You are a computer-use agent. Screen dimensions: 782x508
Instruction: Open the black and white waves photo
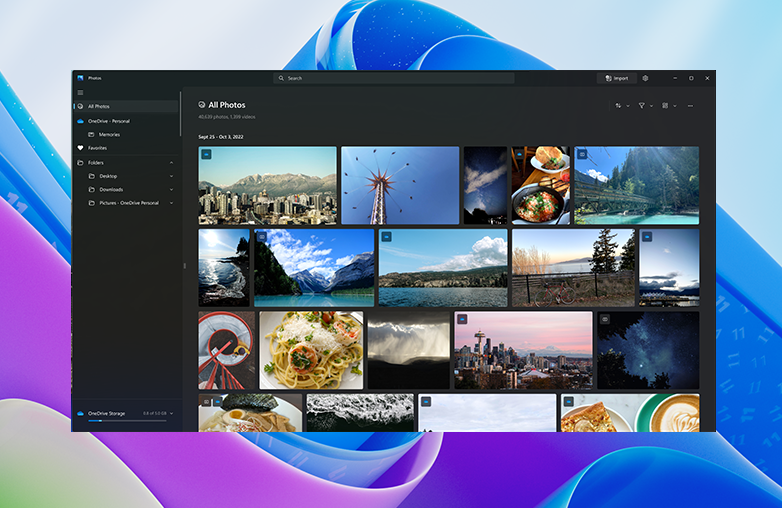pos(360,413)
